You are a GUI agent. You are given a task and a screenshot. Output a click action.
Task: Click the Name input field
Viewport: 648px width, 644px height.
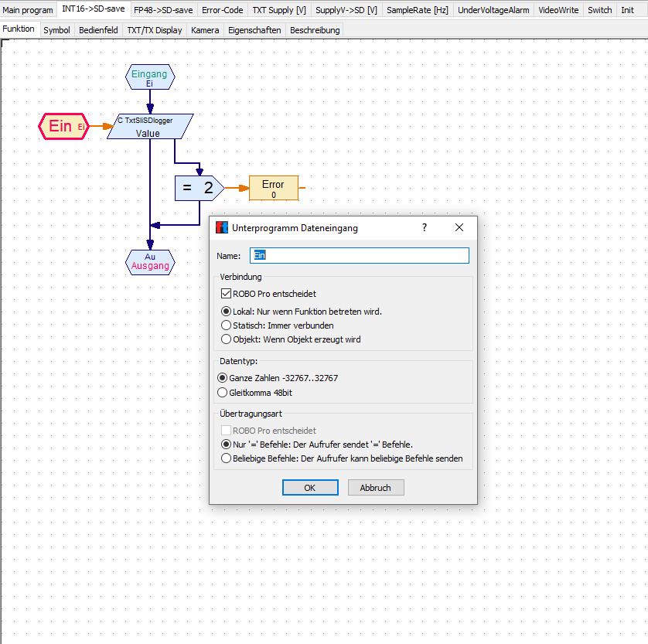(359, 256)
